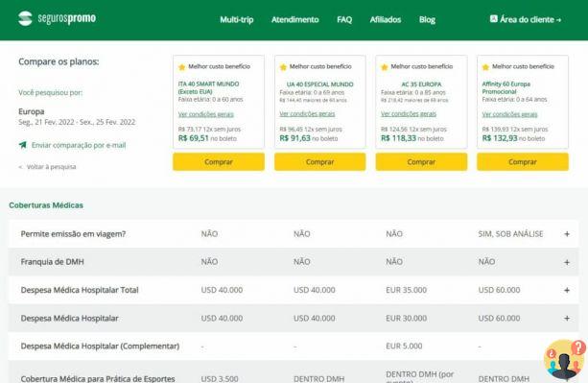Open the Blog menu item
This screenshot has height=383, width=588.
[x=427, y=19]
